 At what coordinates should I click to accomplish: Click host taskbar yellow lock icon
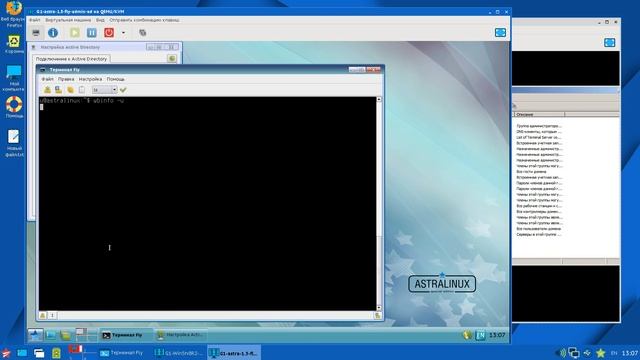[x=56, y=353]
